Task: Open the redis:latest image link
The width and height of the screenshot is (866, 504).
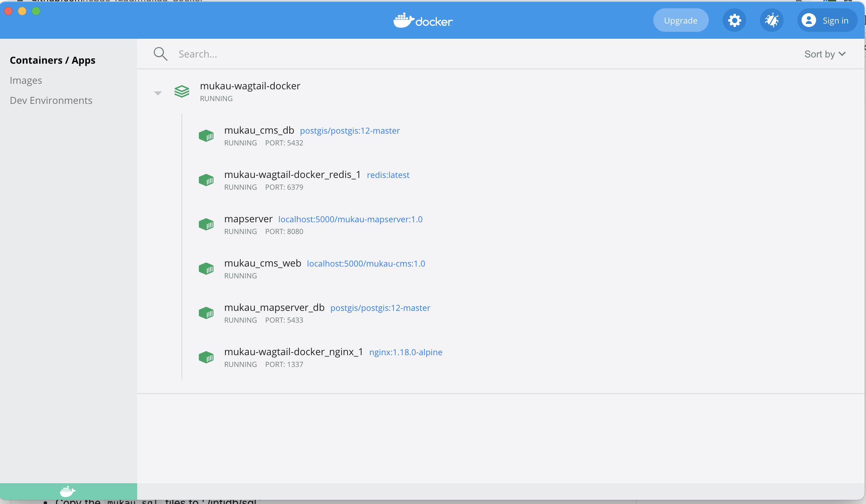Action: [388, 175]
